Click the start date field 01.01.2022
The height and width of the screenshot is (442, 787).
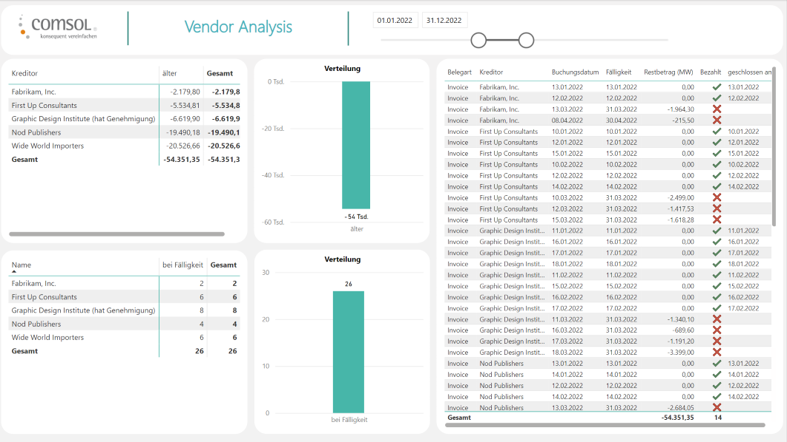(395, 21)
